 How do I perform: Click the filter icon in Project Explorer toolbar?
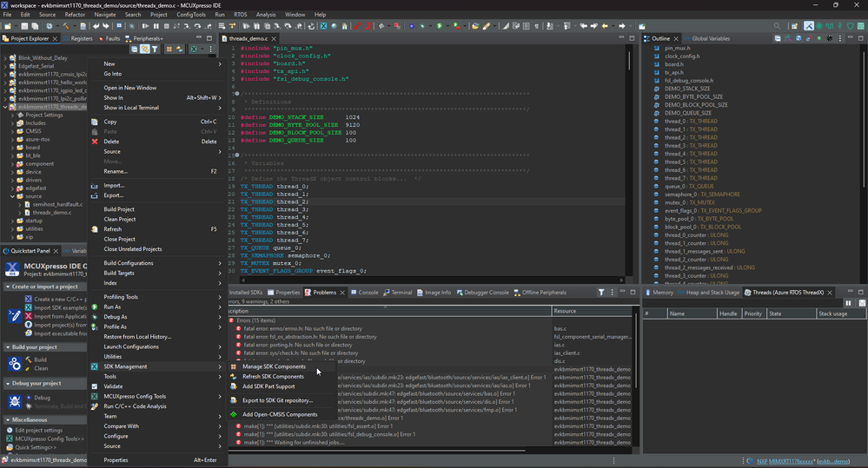pyautogui.click(x=156, y=49)
